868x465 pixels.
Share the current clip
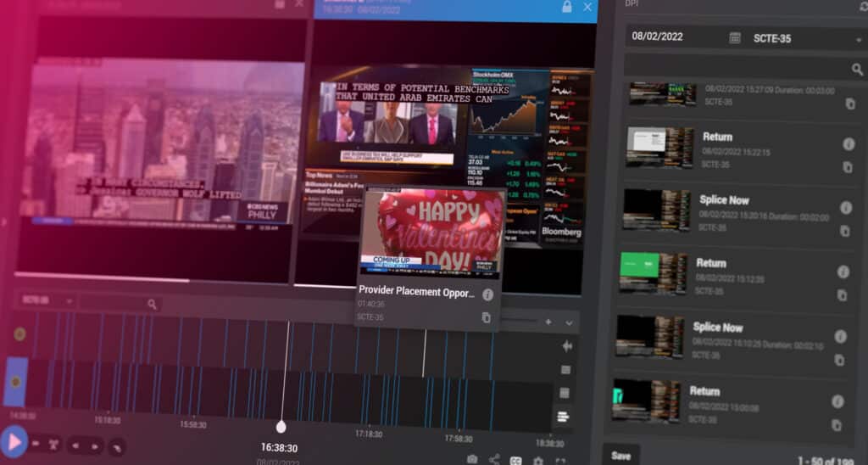[494, 459]
